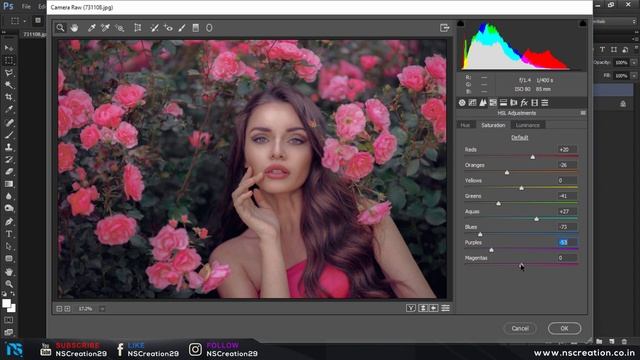Select the Transform tool in Camera Raw
640x360 pixels.
(138, 28)
